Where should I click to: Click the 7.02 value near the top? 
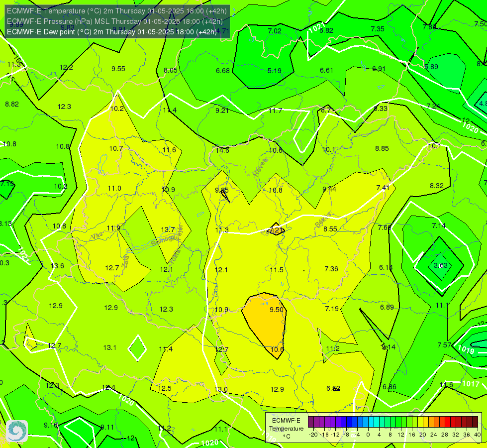coord(275,31)
